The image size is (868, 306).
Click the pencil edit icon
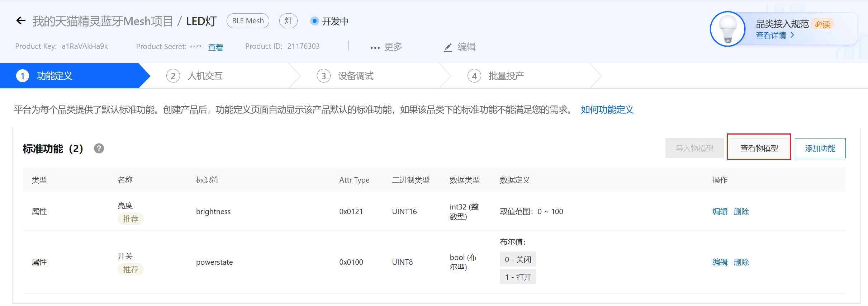point(448,47)
